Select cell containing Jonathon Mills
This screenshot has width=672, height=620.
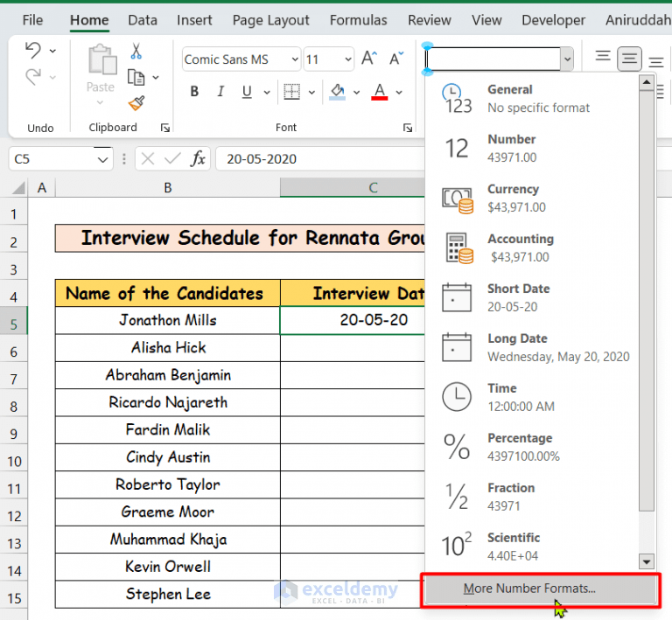[168, 320]
